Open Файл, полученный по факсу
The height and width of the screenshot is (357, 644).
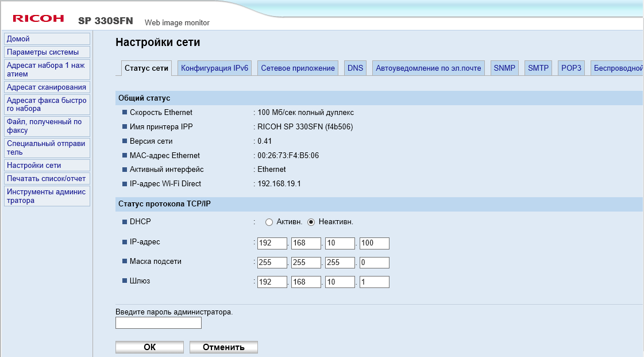(x=47, y=126)
